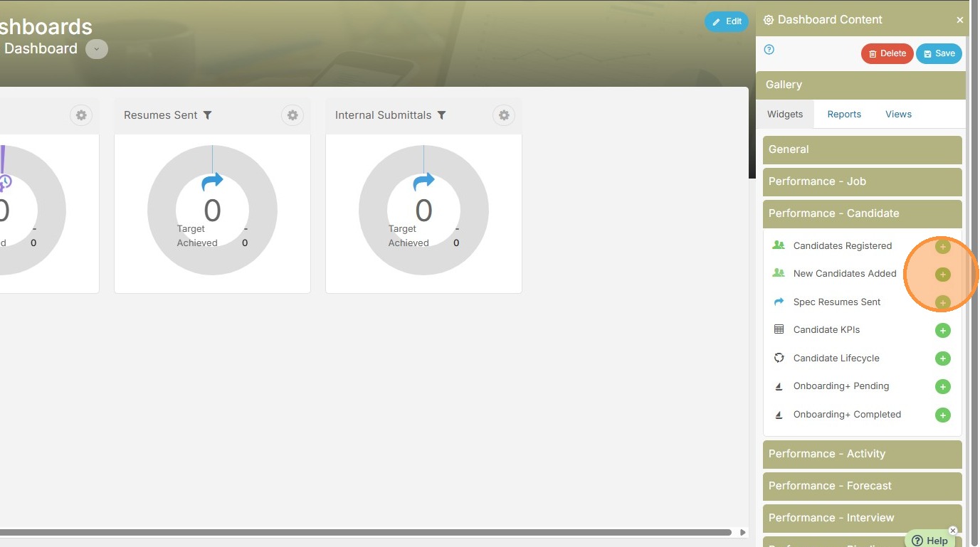Click the dashboard horizontal scrollbar
The height and width of the screenshot is (547, 980).
tap(366, 532)
